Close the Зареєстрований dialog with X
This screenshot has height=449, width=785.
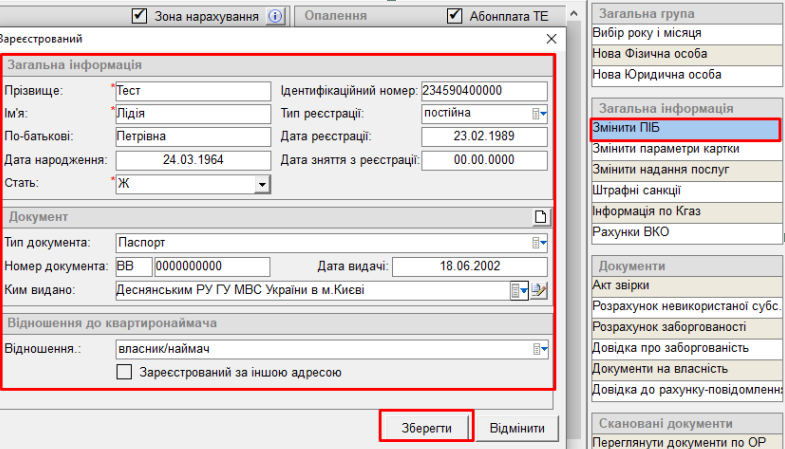(551, 38)
